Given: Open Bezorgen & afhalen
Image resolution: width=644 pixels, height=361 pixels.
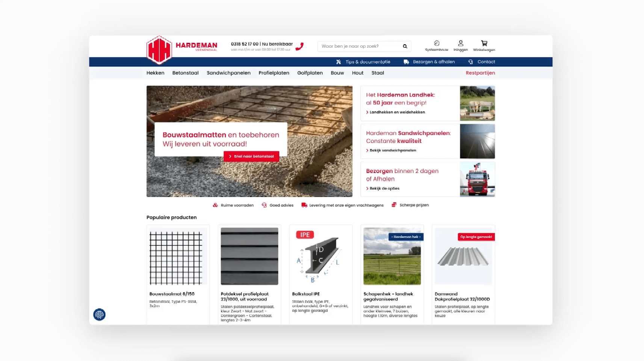Looking at the screenshot, I should [x=429, y=62].
